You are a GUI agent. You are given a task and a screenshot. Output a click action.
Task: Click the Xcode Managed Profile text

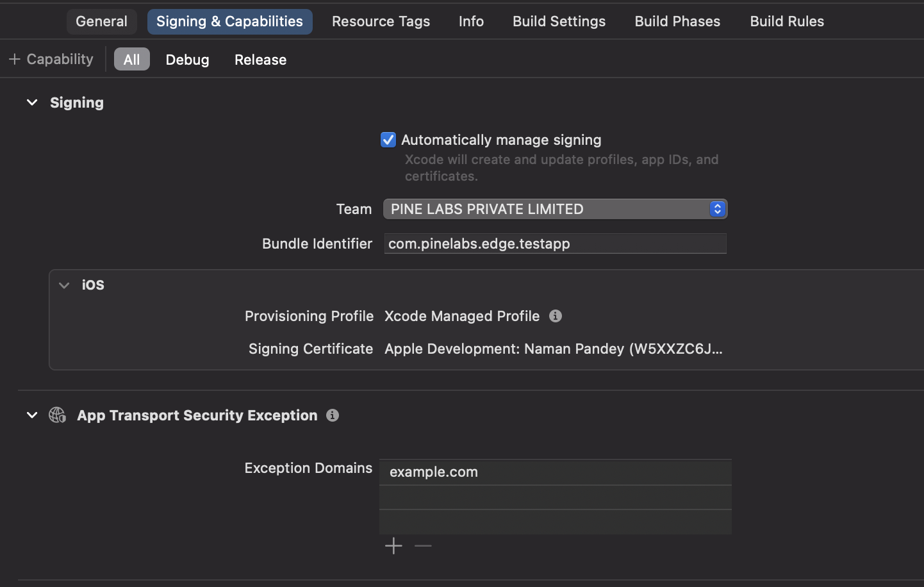pos(462,316)
